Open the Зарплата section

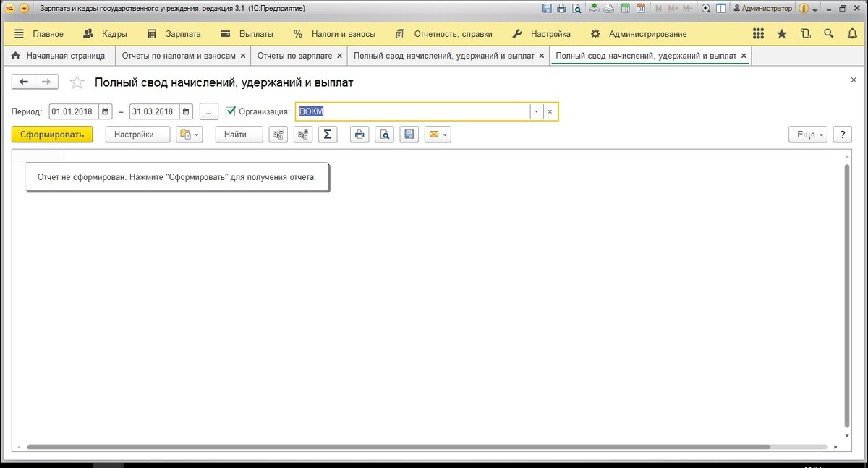(174, 34)
